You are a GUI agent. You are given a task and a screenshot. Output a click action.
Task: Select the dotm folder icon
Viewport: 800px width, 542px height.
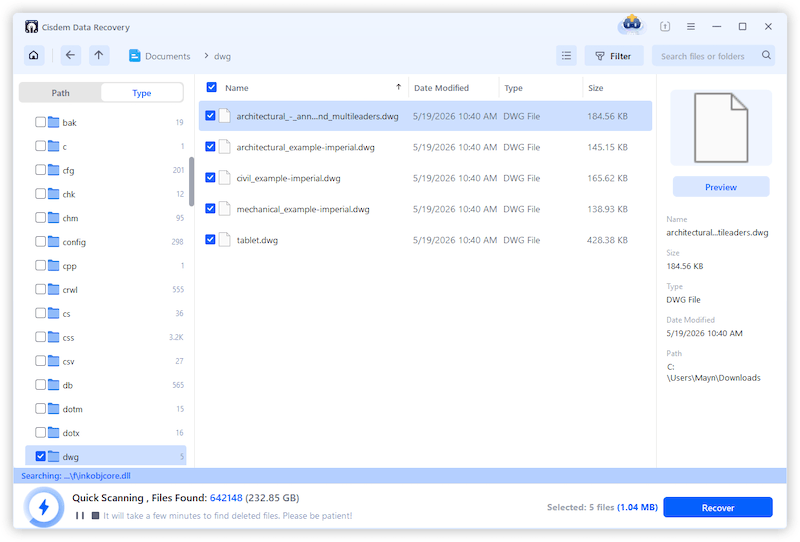(54, 409)
